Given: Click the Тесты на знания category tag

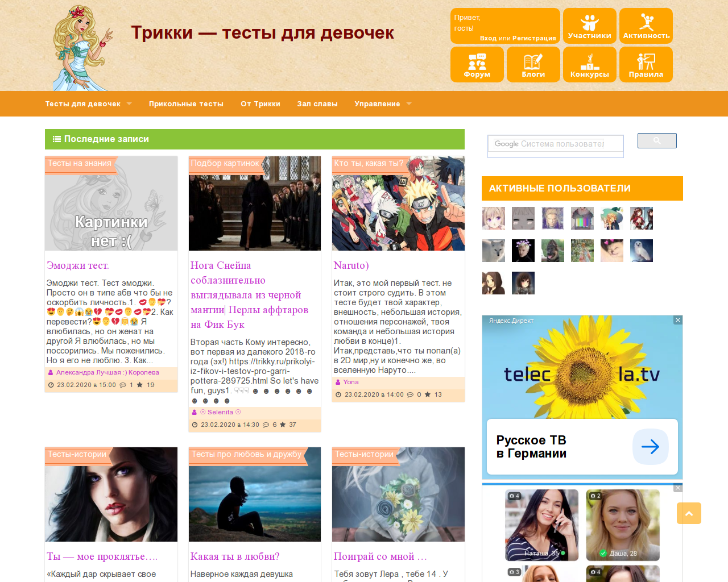Looking at the screenshot, I should (x=80, y=164).
